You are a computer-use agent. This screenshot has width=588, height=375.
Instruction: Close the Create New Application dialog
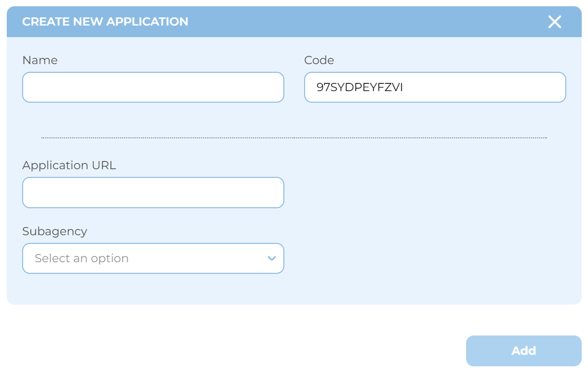tap(555, 22)
